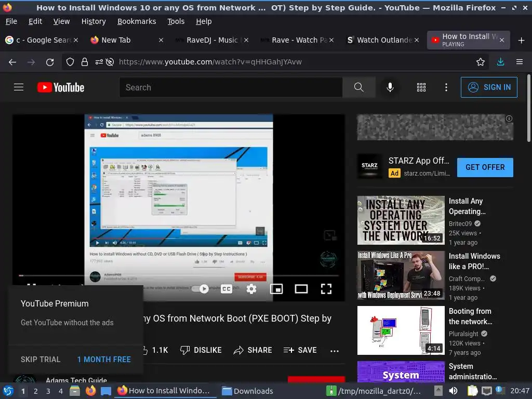Screen dimensions: 532x399
Task: Open the site permissions icon in the URL bar
Action: tap(99, 62)
